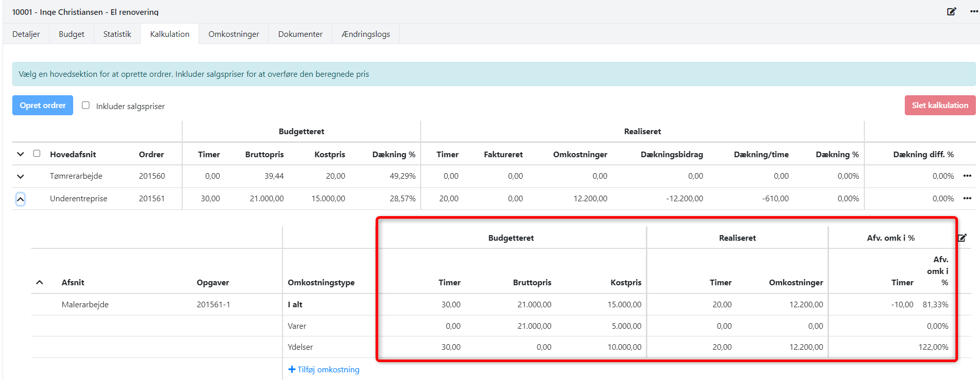Click the Slet kalkulation button

point(940,105)
